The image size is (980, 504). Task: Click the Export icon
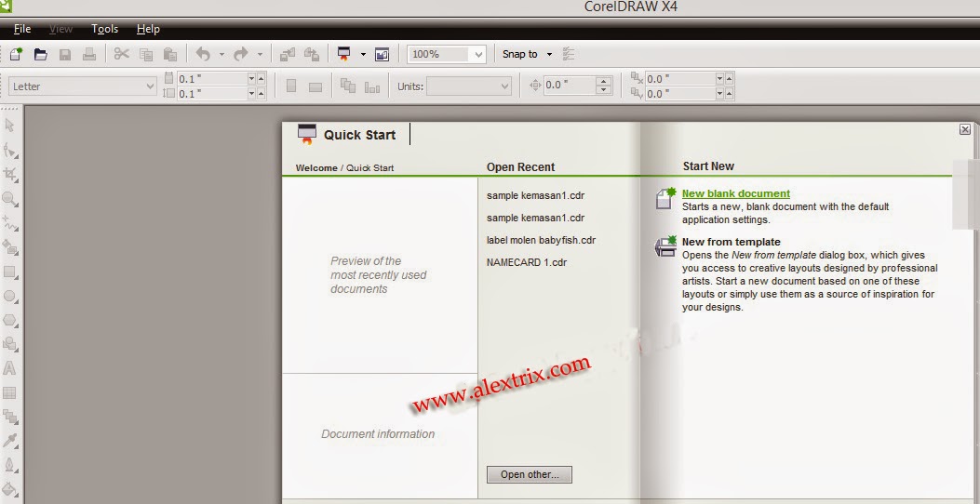312,54
